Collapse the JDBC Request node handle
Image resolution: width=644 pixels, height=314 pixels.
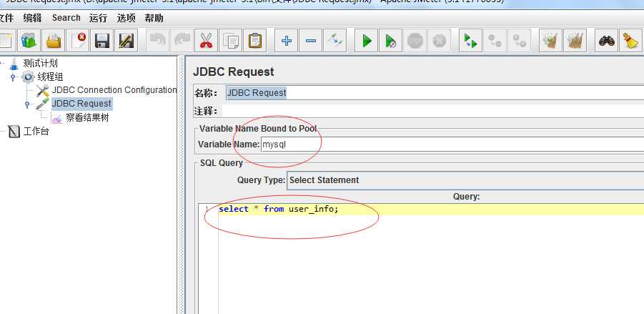27,104
